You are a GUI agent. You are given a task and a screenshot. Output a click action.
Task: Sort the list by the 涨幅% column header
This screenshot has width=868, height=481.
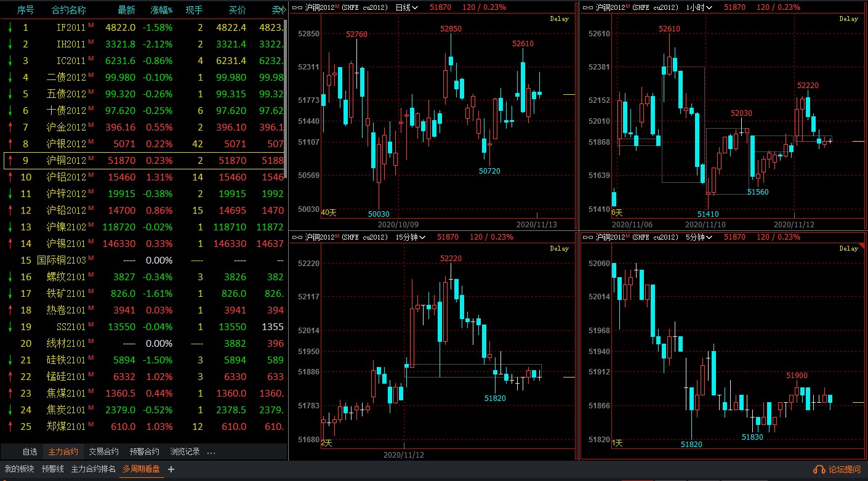161,10
